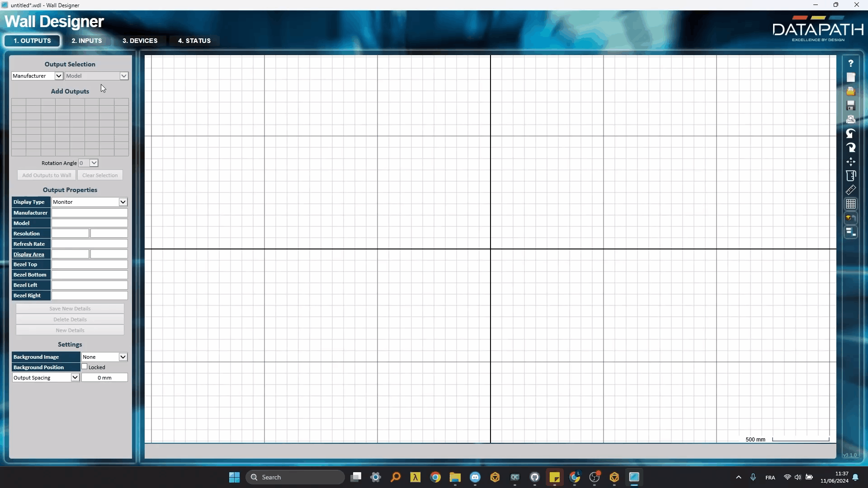
Task: Click the Bezel Right input field
Action: [90, 296]
